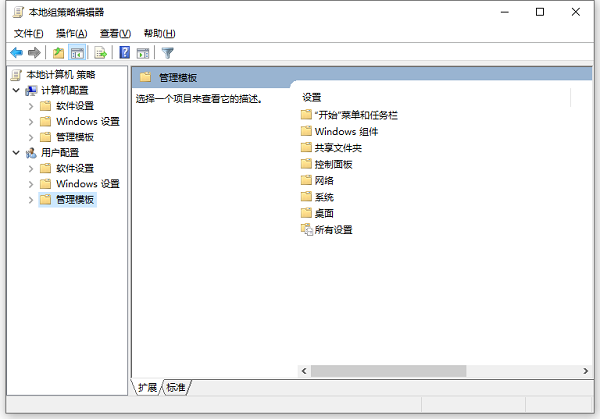The image size is (600, 419).
Task: Click the Forward arrow toolbar icon
Action: [34, 52]
